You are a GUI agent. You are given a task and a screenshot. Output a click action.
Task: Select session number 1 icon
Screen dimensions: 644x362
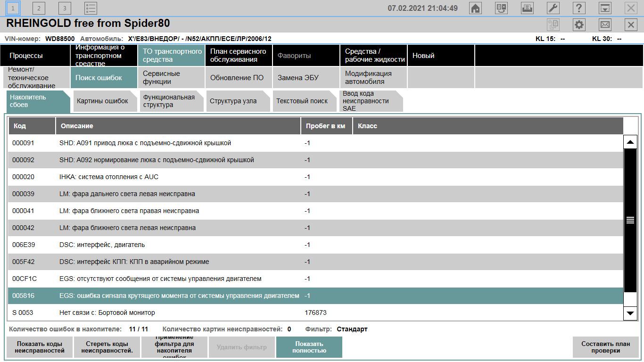(x=13, y=8)
